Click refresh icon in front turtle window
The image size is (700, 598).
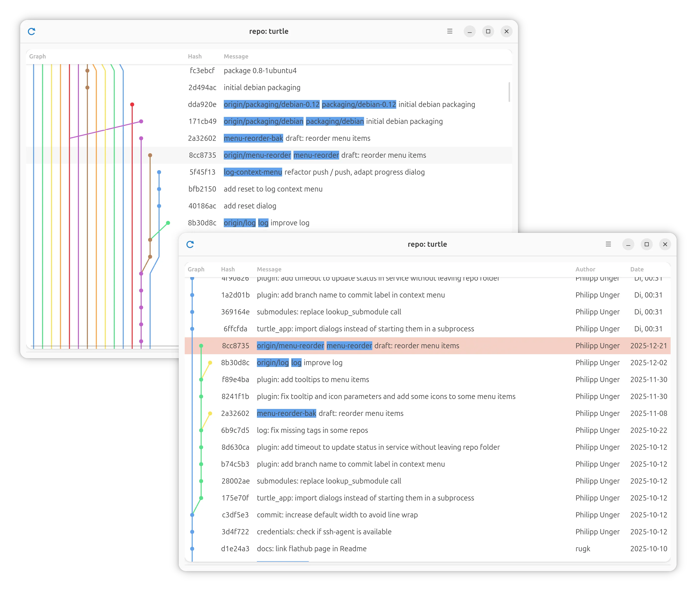pyautogui.click(x=190, y=244)
